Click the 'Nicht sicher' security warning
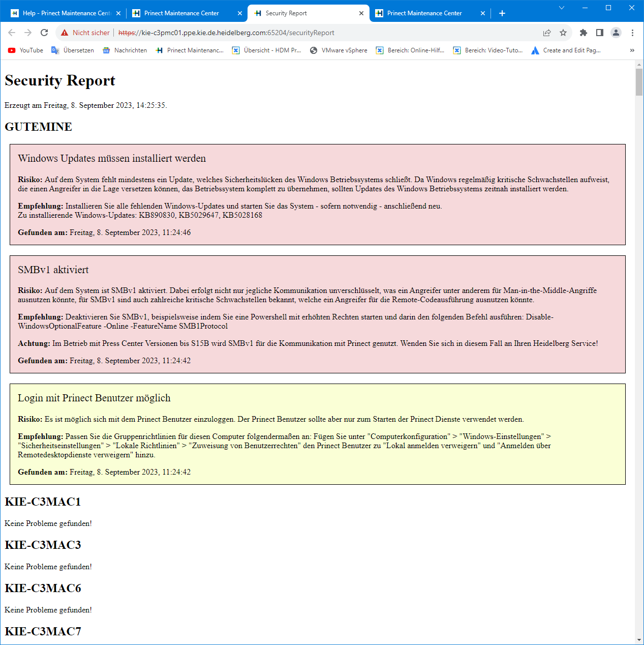This screenshot has width=644, height=645. (85, 33)
